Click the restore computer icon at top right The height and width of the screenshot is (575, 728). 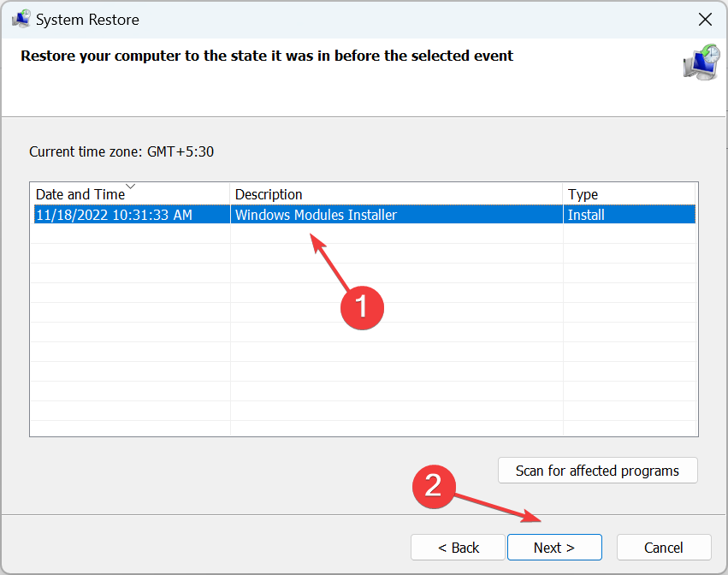(x=701, y=62)
